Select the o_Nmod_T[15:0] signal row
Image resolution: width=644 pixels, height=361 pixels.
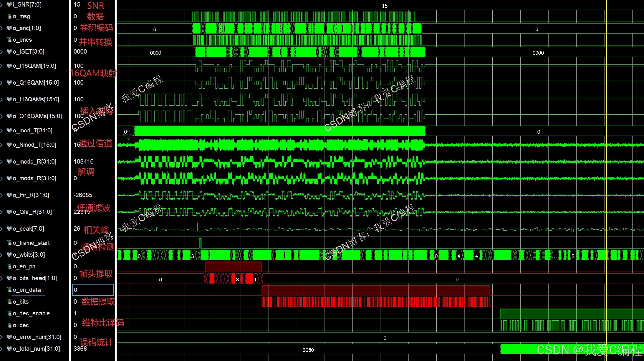coord(34,145)
